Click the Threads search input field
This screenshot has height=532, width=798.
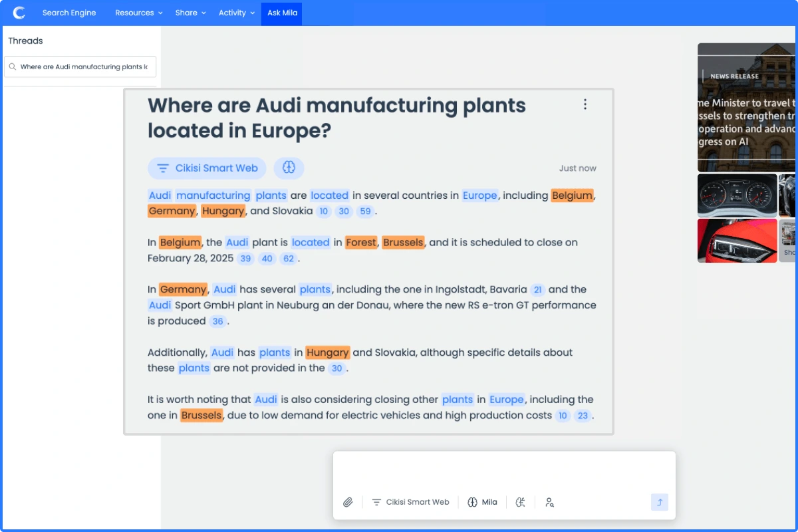coord(84,67)
